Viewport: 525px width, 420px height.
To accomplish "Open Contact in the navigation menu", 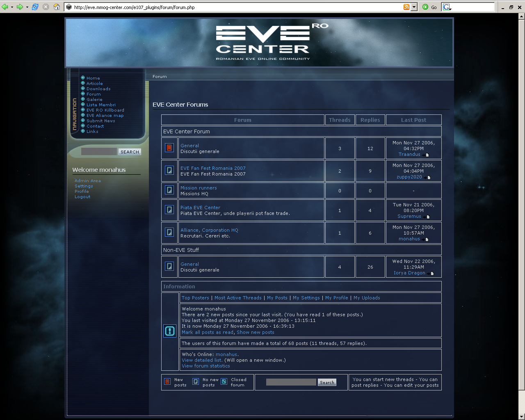I will pos(95,126).
